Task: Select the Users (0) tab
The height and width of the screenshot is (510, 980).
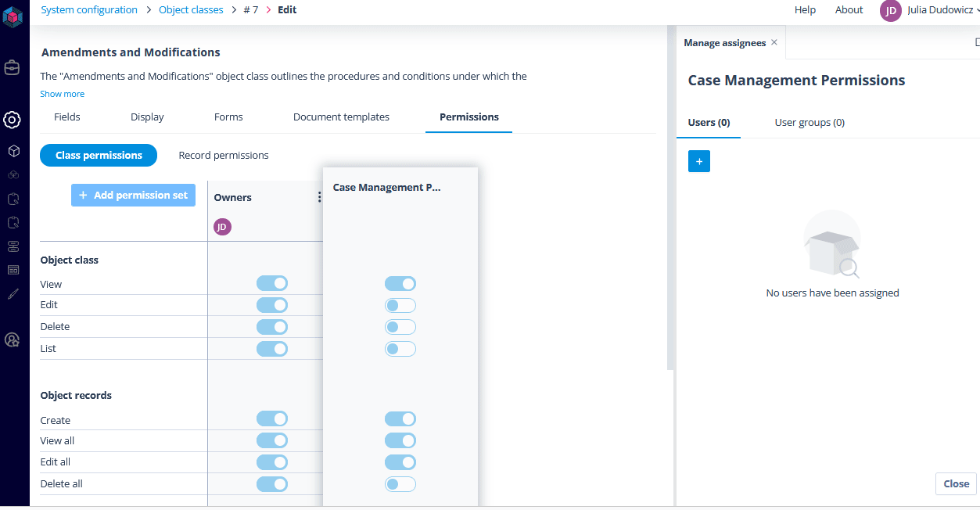Action: coord(709,122)
